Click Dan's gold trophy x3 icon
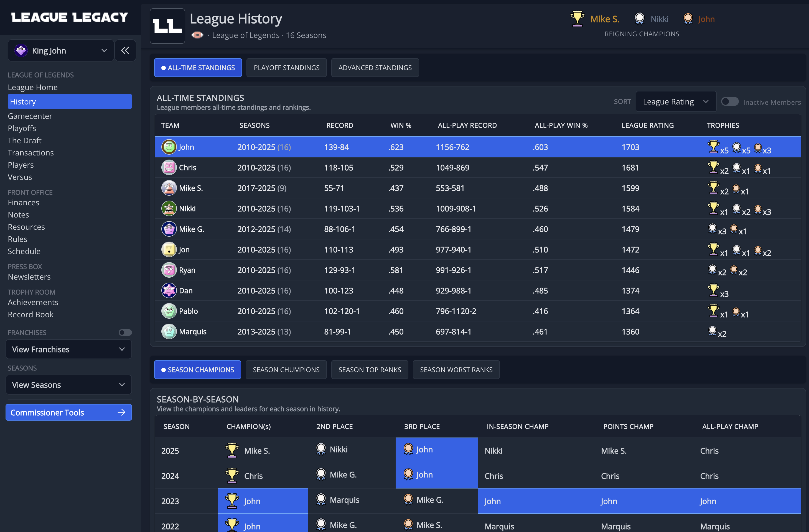The image size is (809, 532). 713,290
